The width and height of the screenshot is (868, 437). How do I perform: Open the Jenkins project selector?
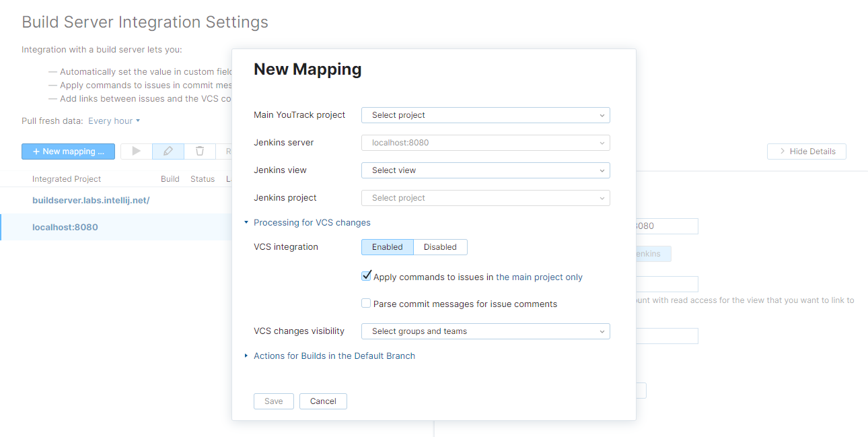pos(485,198)
